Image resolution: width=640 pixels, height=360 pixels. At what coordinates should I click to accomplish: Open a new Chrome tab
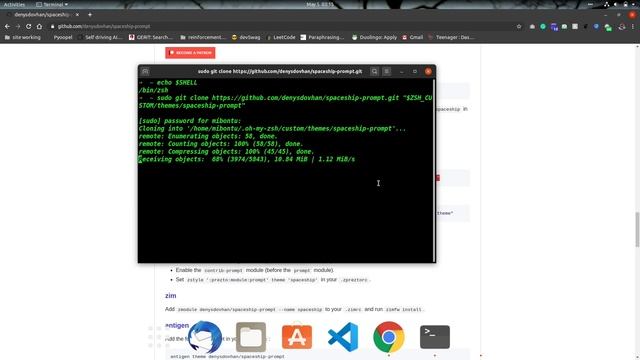coord(90,15)
